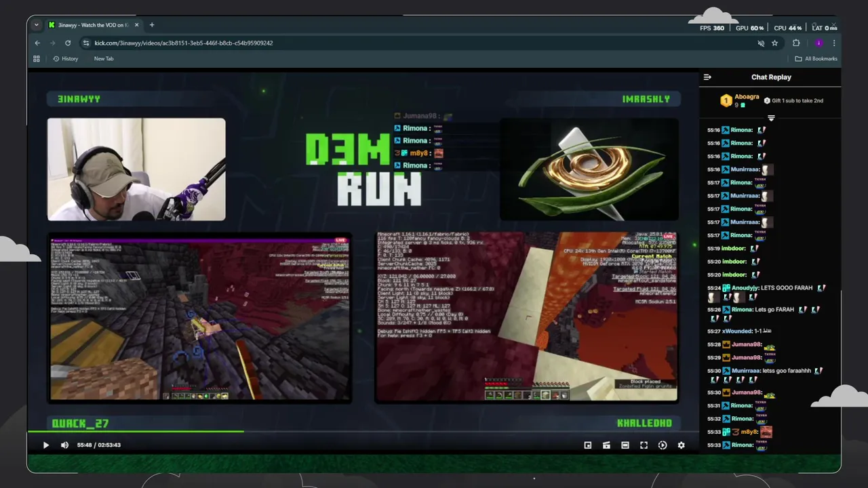Click the Chat Replay heading
Image resolution: width=868 pixels, height=488 pixels.
[x=771, y=77]
